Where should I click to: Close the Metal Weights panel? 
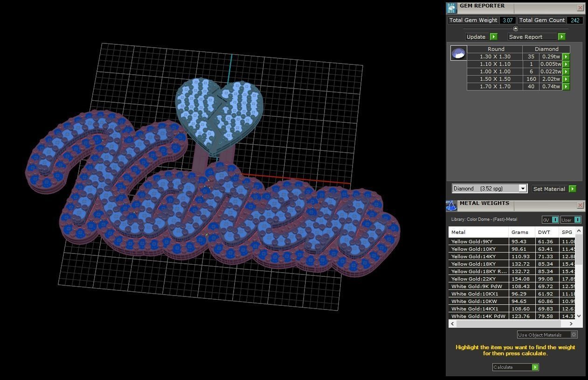tap(580, 205)
